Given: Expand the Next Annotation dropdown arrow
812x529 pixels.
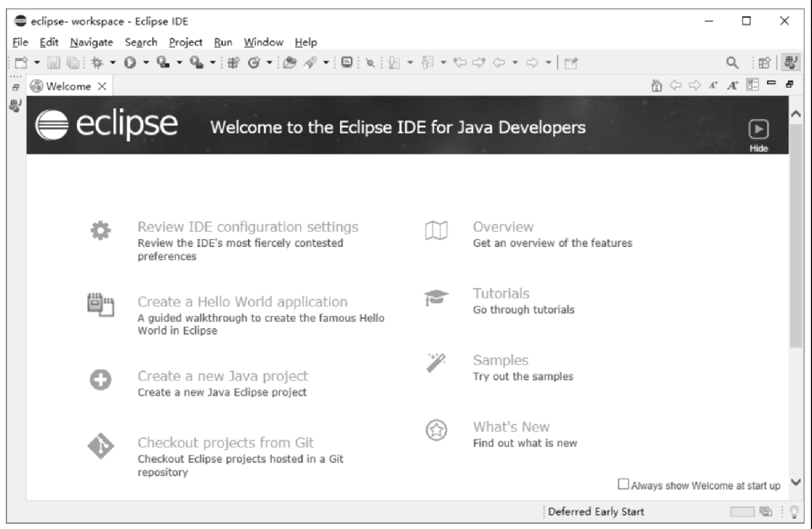Looking at the screenshot, I should click(410, 63).
